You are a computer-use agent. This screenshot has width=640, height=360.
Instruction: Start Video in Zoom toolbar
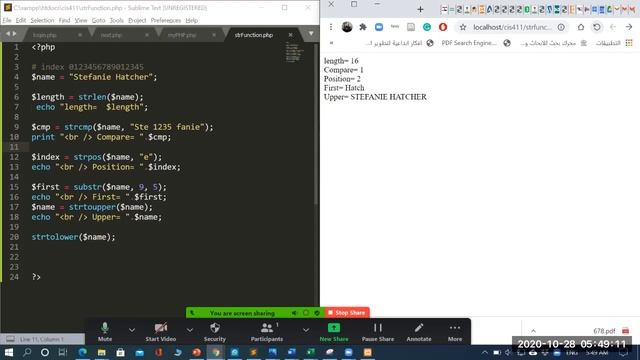(x=160, y=332)
